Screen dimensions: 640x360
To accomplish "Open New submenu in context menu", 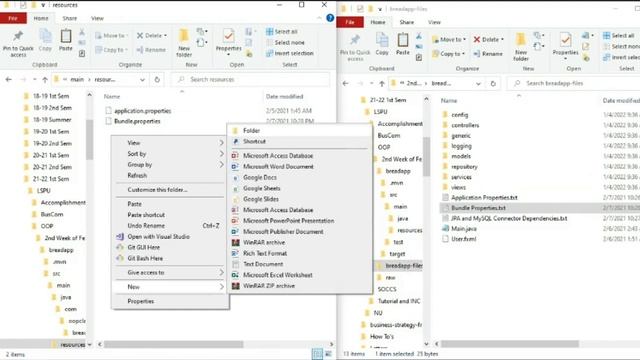I will [x=170, y=287].
